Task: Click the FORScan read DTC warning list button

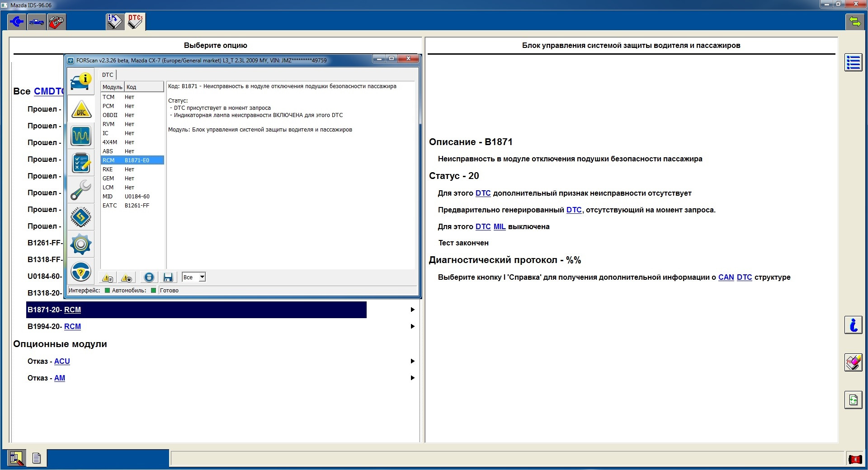Action: tap(108, 277)
